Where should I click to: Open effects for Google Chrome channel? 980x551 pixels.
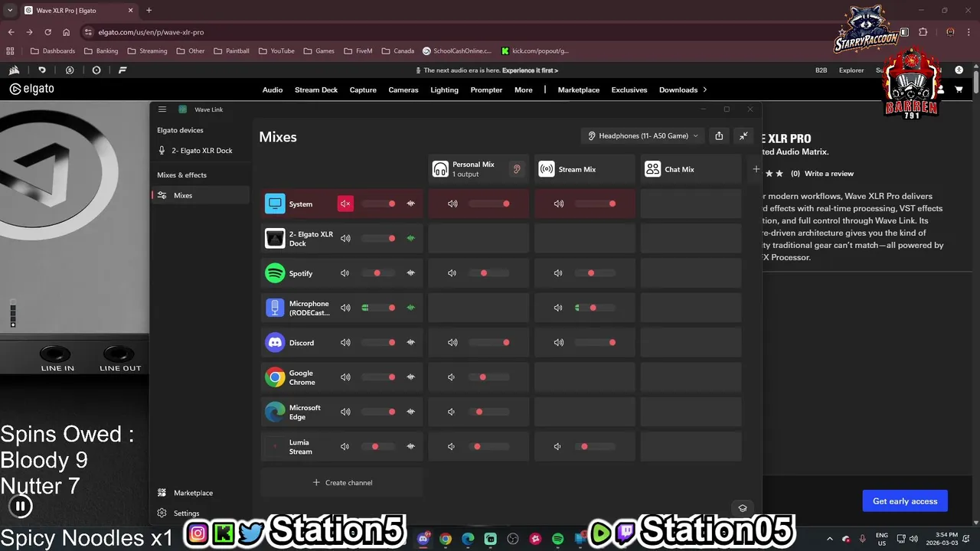click(411, 377)
